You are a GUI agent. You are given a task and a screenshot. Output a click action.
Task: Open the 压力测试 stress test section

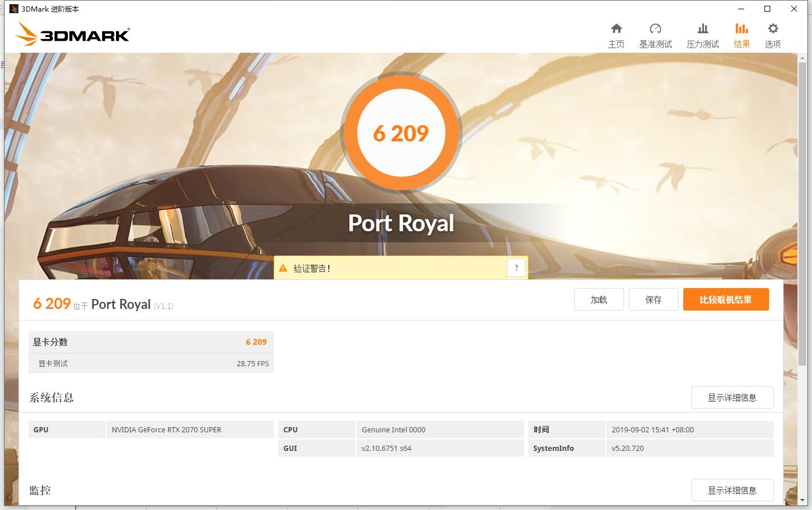[702, 35]
